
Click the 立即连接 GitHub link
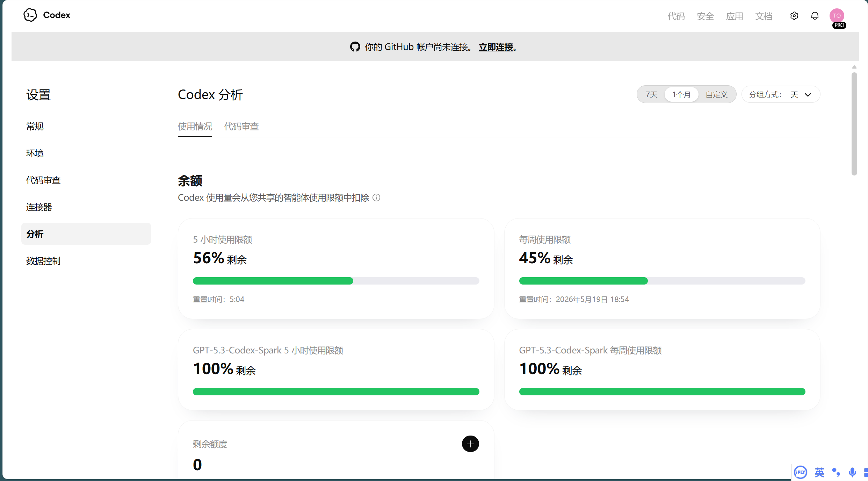coord(496,47)
